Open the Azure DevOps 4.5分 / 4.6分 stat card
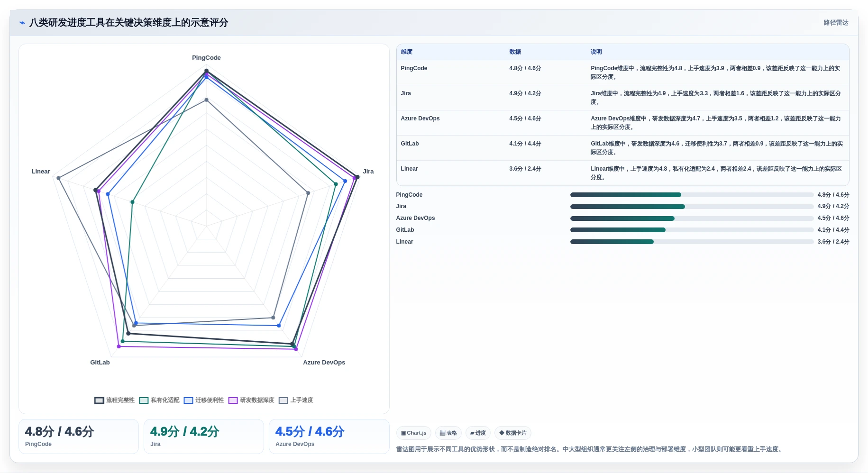 click(329, 437)
